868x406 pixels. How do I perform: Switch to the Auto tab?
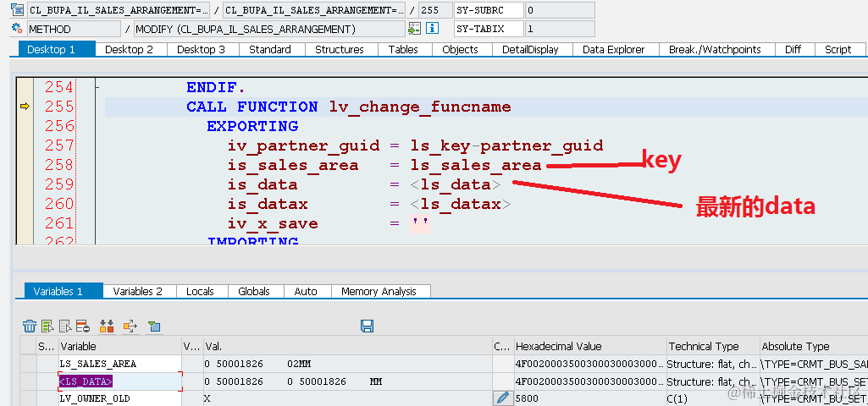click(306, 291)
